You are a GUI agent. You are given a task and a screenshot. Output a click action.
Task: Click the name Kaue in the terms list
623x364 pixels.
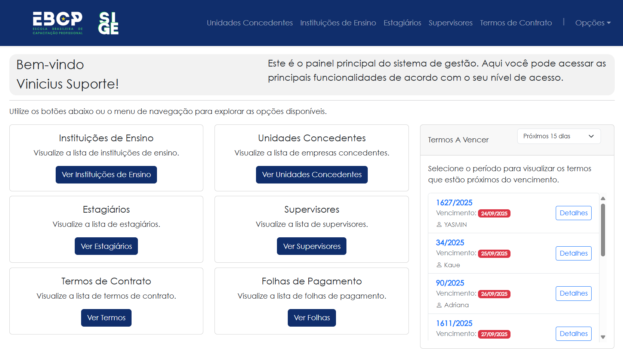coord(452,265)
